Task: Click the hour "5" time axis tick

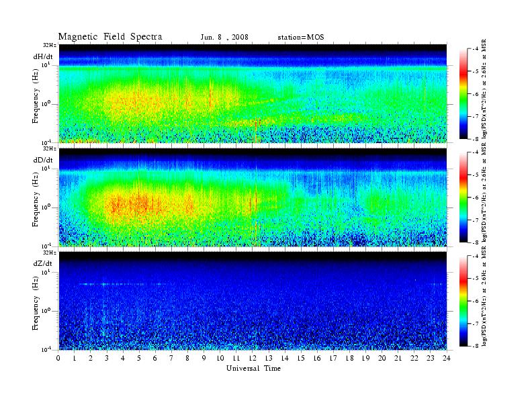Action: pos(139,358)
